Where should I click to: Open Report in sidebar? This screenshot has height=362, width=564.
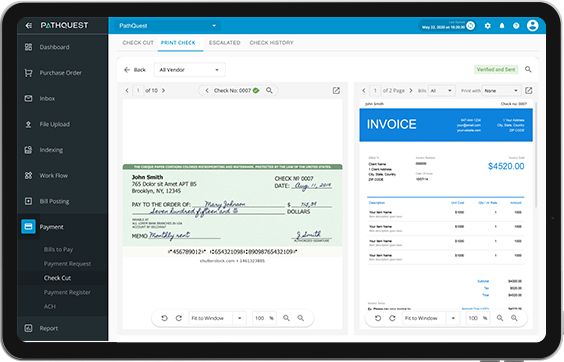[x=49, y=328]
